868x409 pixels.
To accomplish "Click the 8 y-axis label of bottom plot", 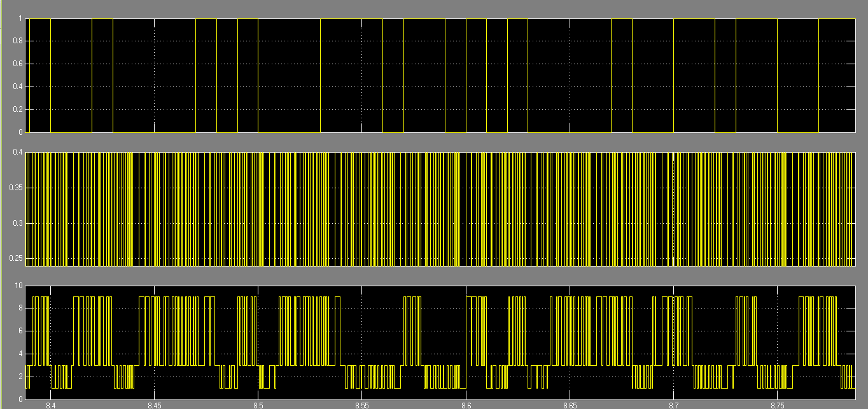I will (21, 308).
